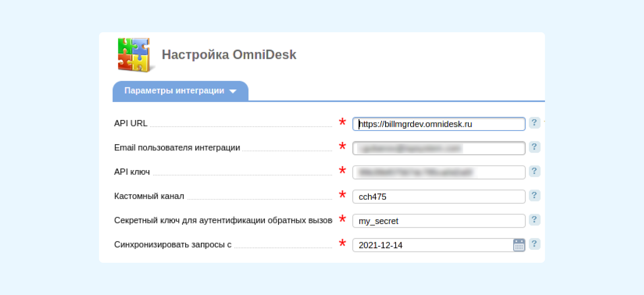Click the Email пользователя интеграции label
Image resolution: width=644 pixels, height=295 pixels.
tap(177, 148)
